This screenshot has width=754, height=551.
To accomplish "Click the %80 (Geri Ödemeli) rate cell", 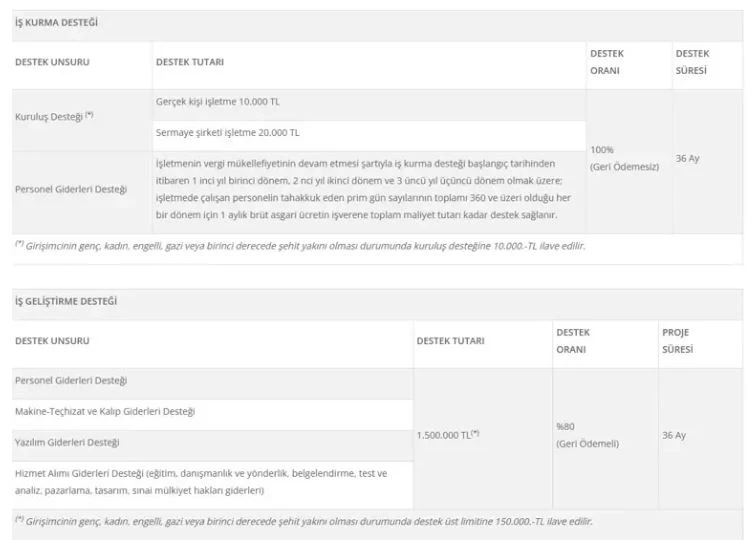I will pos(587,435).
